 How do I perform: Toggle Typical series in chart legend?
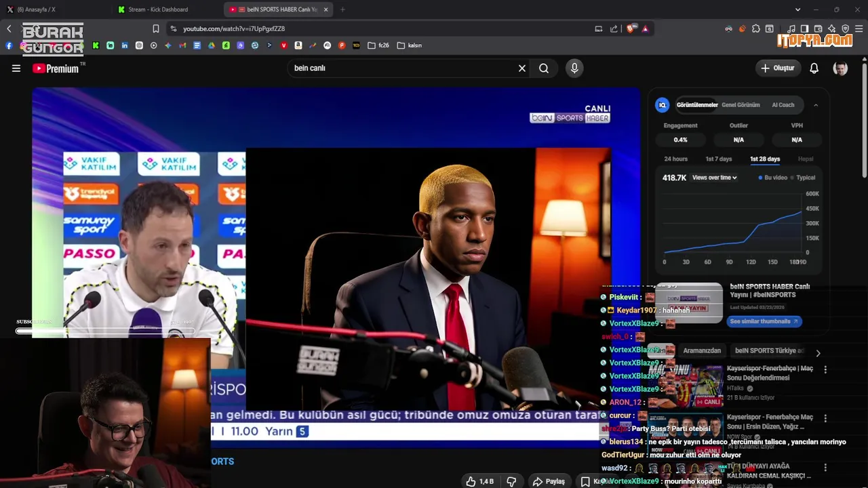point(803,178)
